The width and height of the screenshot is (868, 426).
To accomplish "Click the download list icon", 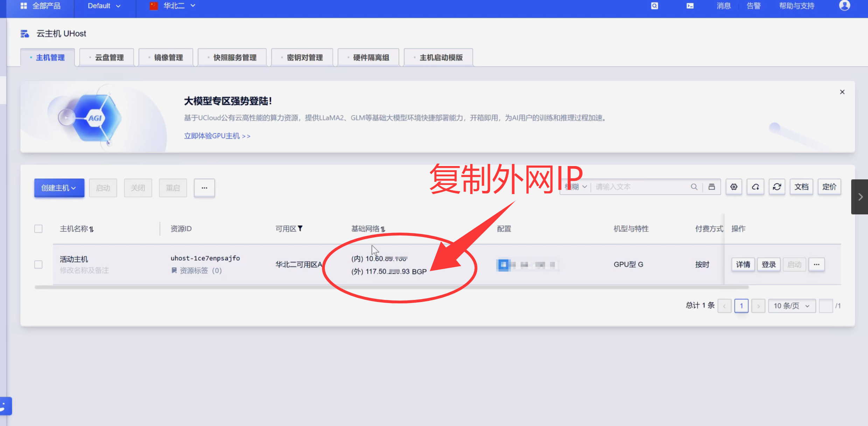I will (x=756, y=187).
